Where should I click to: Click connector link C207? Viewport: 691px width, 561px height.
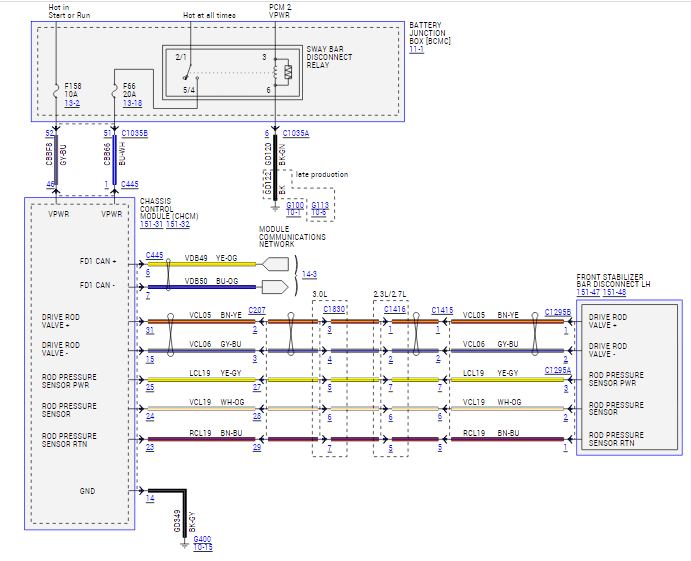point(257,310)
